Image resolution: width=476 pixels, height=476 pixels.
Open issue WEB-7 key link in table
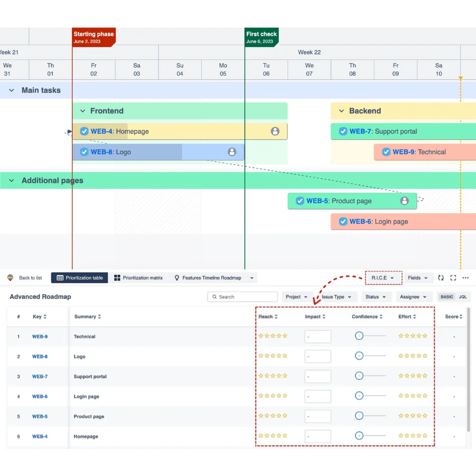tap(40, 377)
